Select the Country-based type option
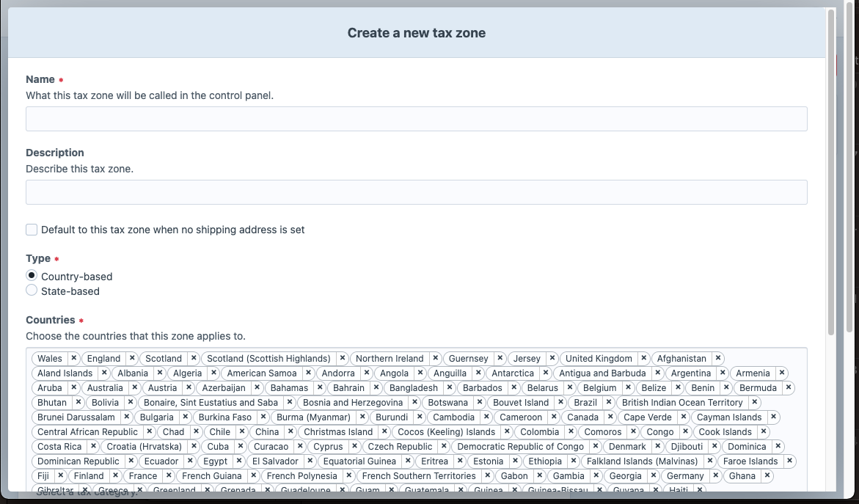This screenshot has height=504, width=859. [32, 275]
